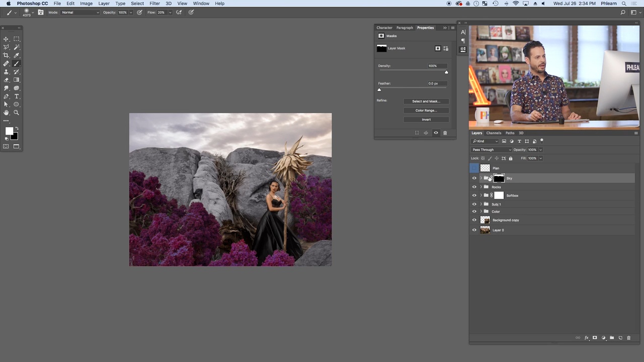
Task: Select the Crop tool
Action: 6,55
